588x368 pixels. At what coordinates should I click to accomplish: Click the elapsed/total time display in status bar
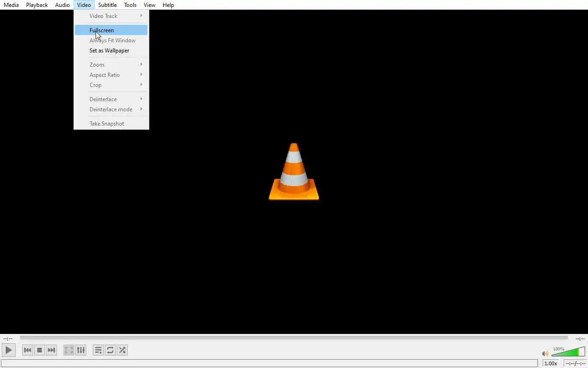[x=575, y=363]
